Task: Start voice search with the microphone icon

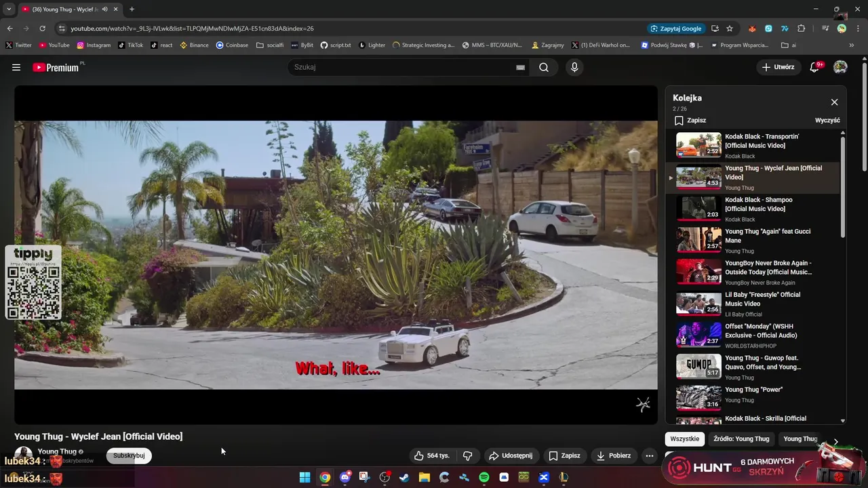Action: click(x=574, y=67)
